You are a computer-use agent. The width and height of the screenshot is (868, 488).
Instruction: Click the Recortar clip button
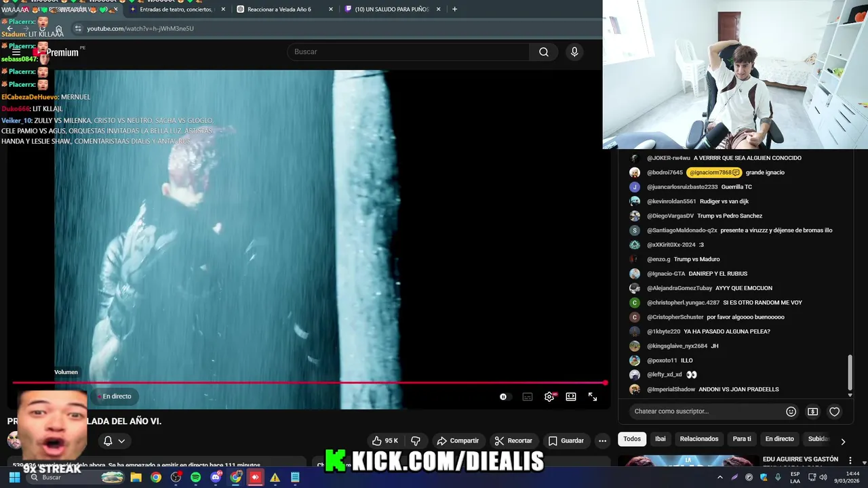[x=513, y=441]
